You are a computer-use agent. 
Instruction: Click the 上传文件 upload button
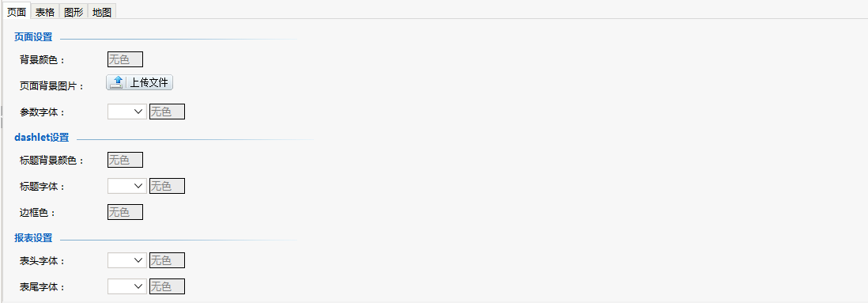click(x=139, y=82)
